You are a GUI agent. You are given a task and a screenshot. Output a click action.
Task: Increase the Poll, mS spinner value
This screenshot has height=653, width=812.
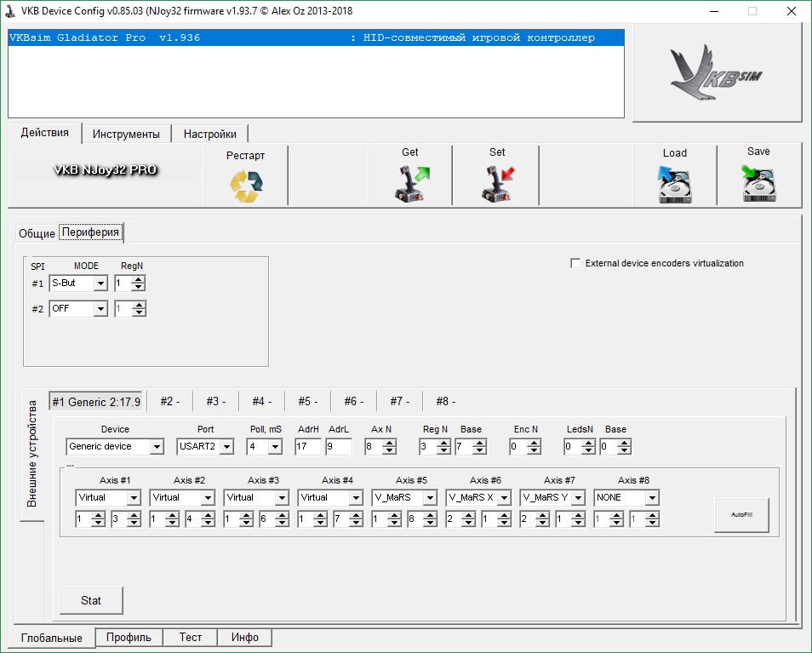pyautogui.click(x=277, y=443)
